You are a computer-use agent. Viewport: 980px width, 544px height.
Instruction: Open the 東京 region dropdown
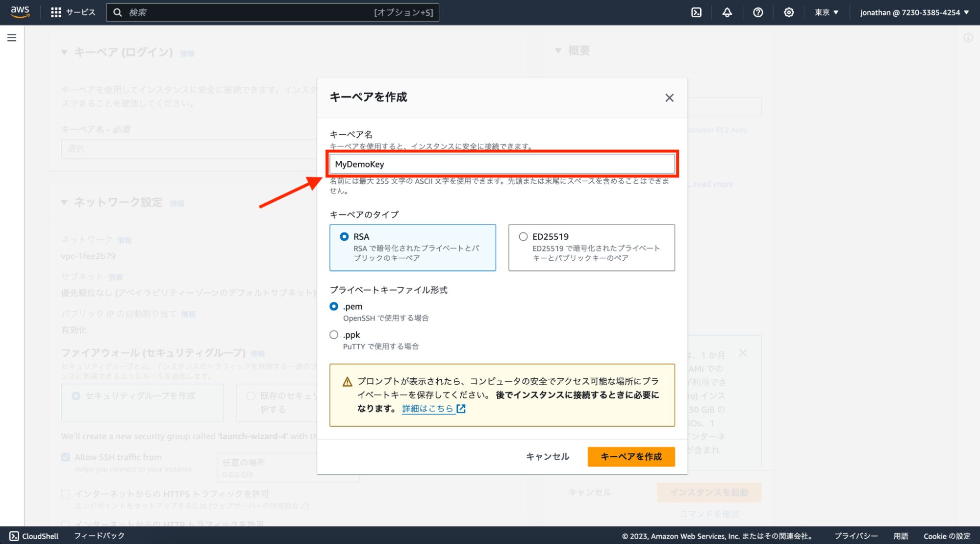click(x=827, y=12)
